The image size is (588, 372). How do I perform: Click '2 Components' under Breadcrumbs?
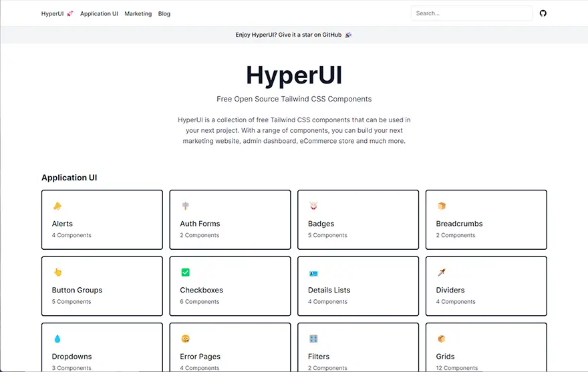(455, 235)
